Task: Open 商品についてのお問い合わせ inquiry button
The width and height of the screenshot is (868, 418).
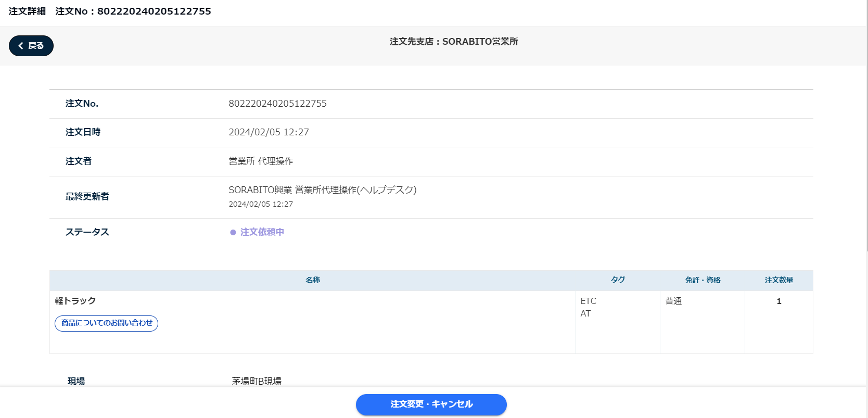Action: pos(107,323)
